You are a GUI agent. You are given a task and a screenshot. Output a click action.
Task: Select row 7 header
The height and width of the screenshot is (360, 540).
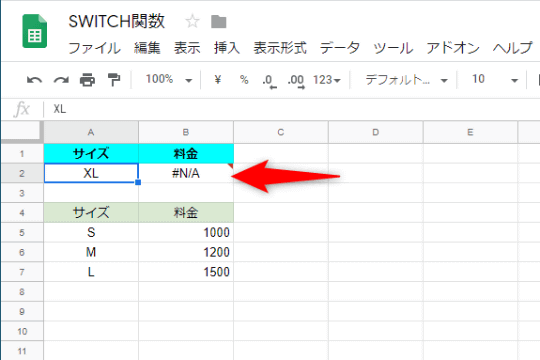pos(22,272)
